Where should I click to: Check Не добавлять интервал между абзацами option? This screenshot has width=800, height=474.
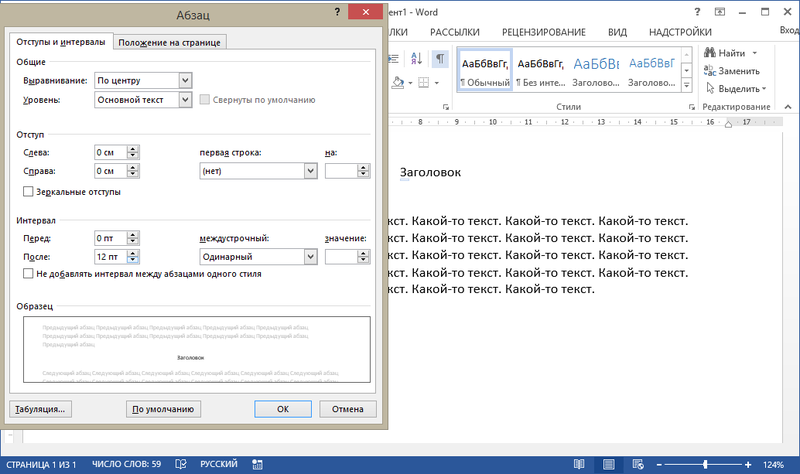coord(28,273)
